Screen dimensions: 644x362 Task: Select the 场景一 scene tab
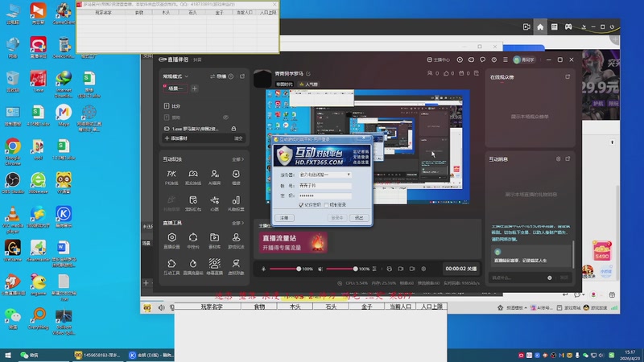pyautogui.click(x=175, y=88)
